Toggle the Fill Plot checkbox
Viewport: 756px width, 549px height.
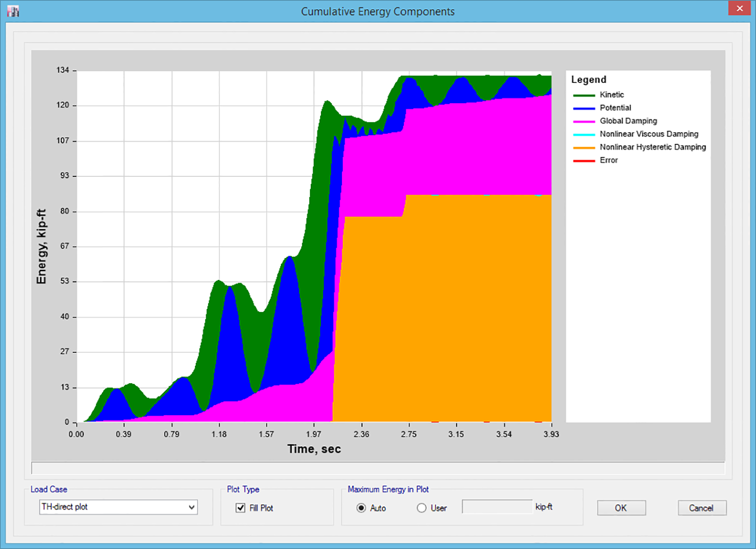point(241,507)
